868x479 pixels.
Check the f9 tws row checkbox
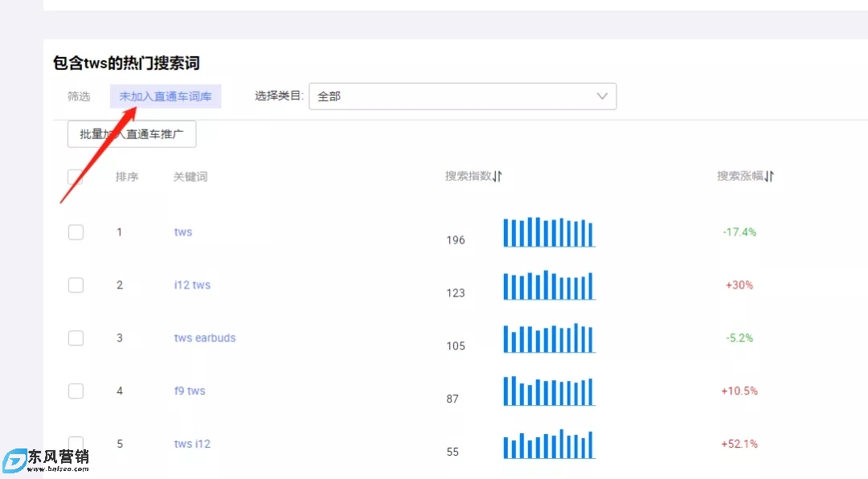76,391
